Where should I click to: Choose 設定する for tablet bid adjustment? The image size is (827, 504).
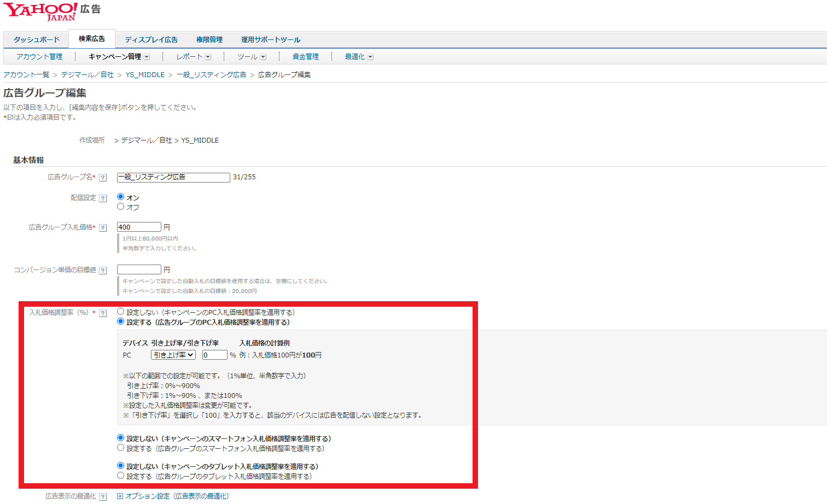pos(121,476)
